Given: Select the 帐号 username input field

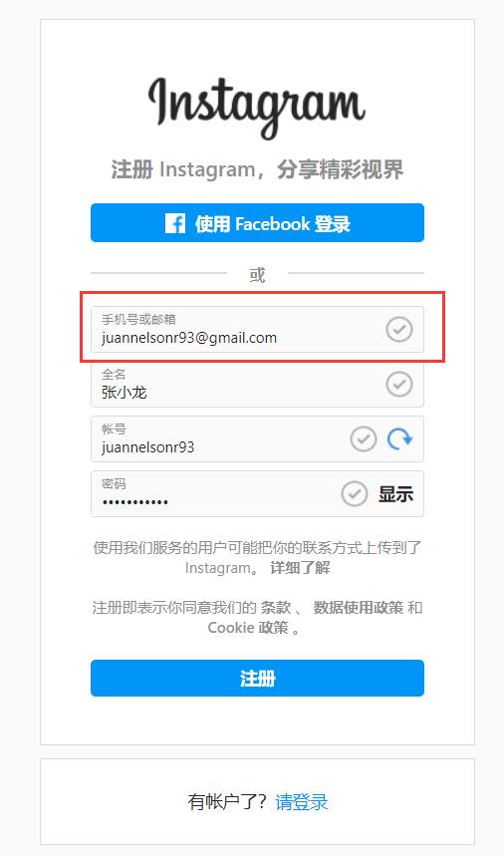Looking at the screenshot, I should tap(257, 438).
